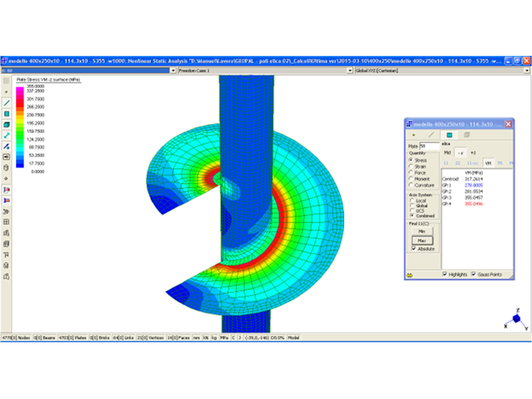This screenshot has height=399, width=532.
Task: Choose the Local axis system option
Action: [411, 201]
